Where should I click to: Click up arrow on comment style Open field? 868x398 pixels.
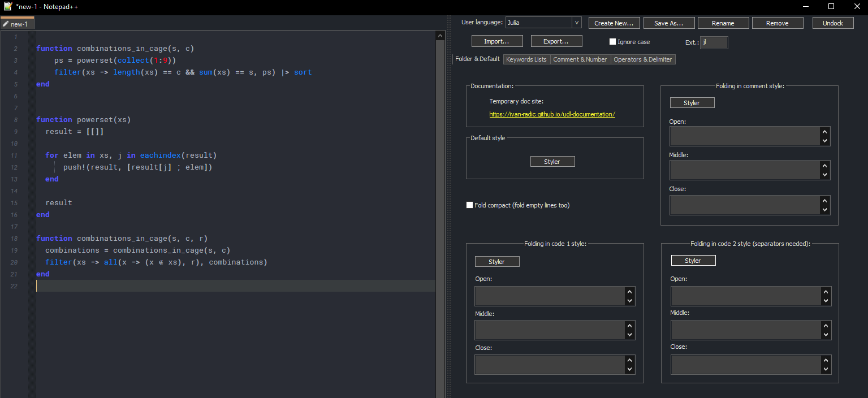[825, 132]
